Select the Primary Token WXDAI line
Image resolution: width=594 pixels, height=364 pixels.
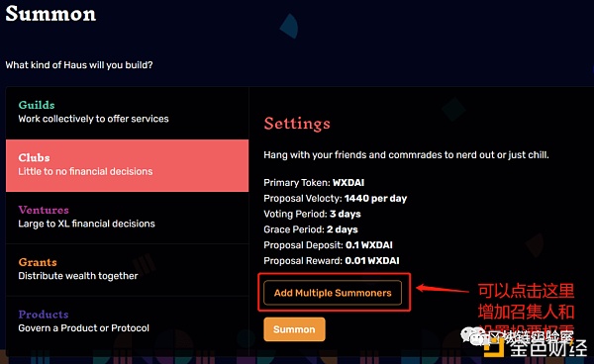[x=314, y=182]
